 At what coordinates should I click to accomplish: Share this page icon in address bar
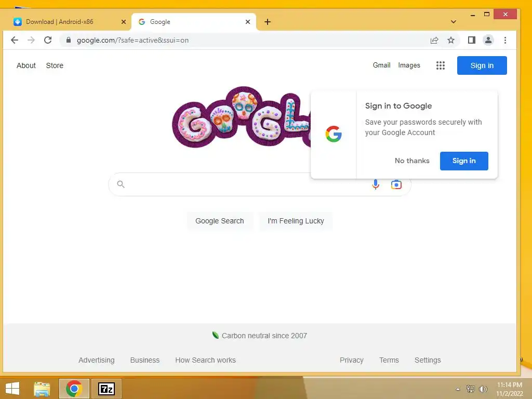pyautogui.click(x=434, y=40)
